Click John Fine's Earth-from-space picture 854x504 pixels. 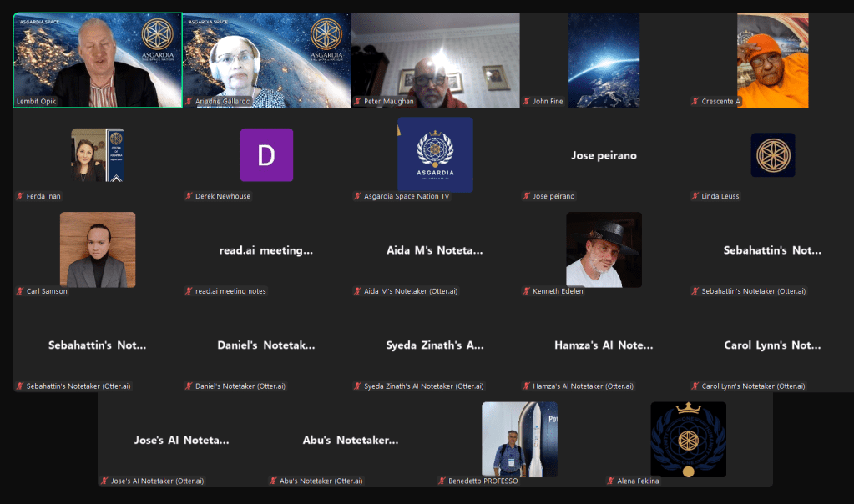pyautogui.click(x=604, y=60)
